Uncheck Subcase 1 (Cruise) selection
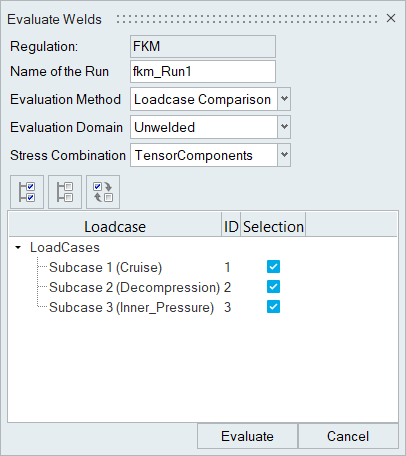Viewport: 406px width, 456px height. click(273, 267)
